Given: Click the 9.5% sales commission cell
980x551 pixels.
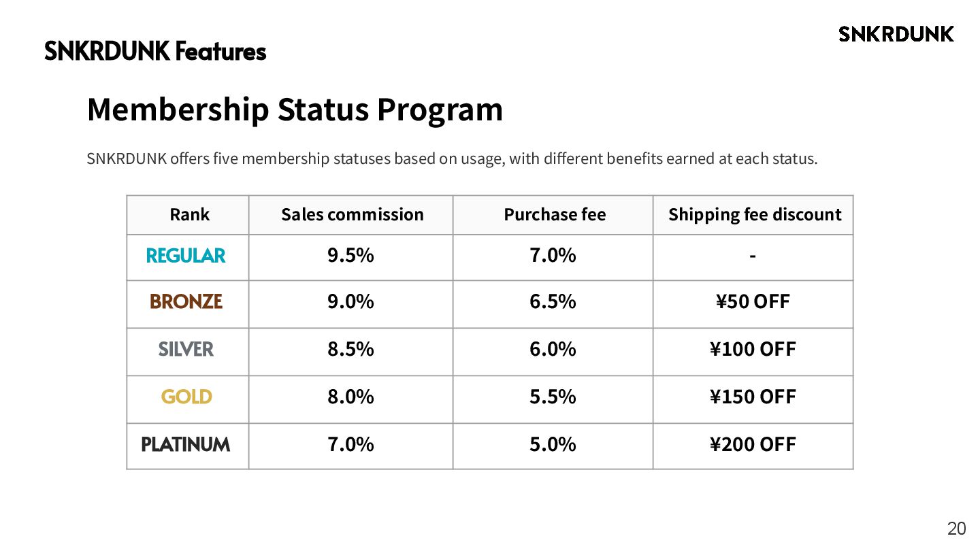Looking at the screenshot, I should click(350, 256).
